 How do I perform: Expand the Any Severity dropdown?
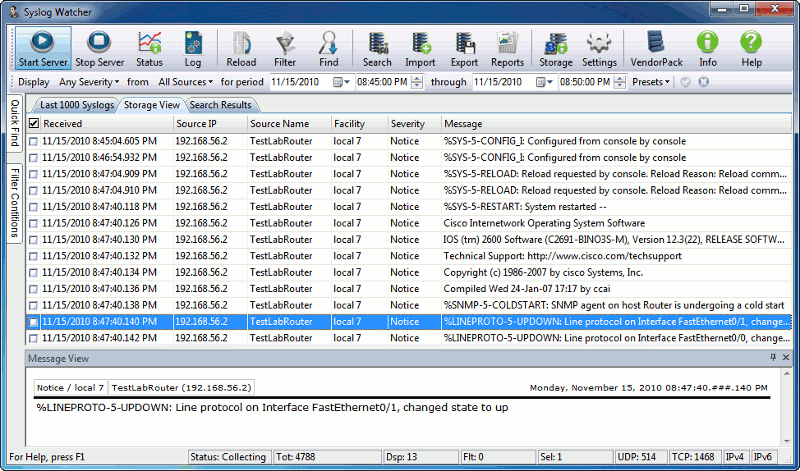tap(85, 82)
